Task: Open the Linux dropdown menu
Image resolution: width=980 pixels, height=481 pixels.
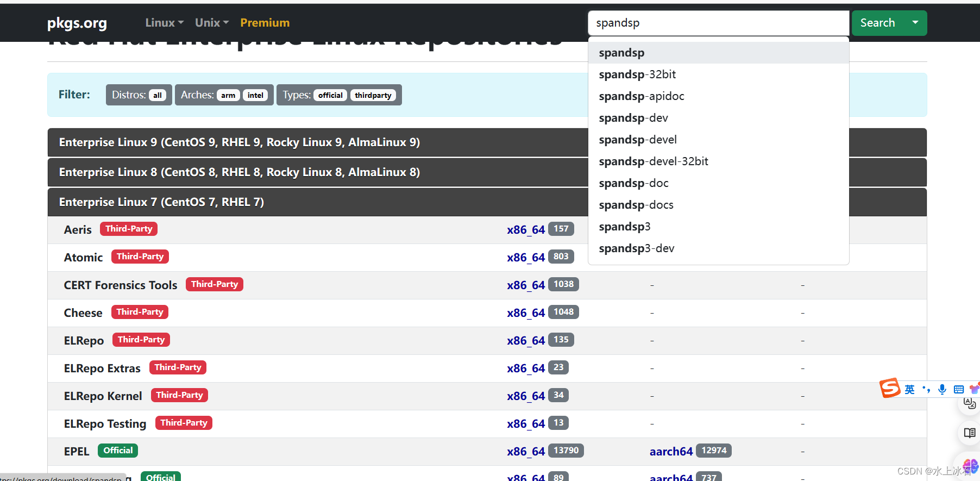Action: click(x=164, y=23)
